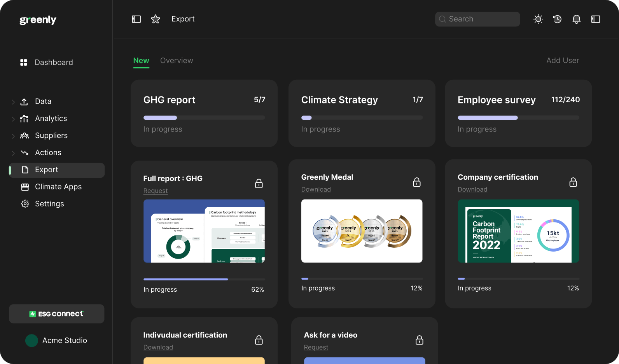Expand the Suppliers section chevron
This screenshot has width=619, height=364.
click(x=13, y=136)
